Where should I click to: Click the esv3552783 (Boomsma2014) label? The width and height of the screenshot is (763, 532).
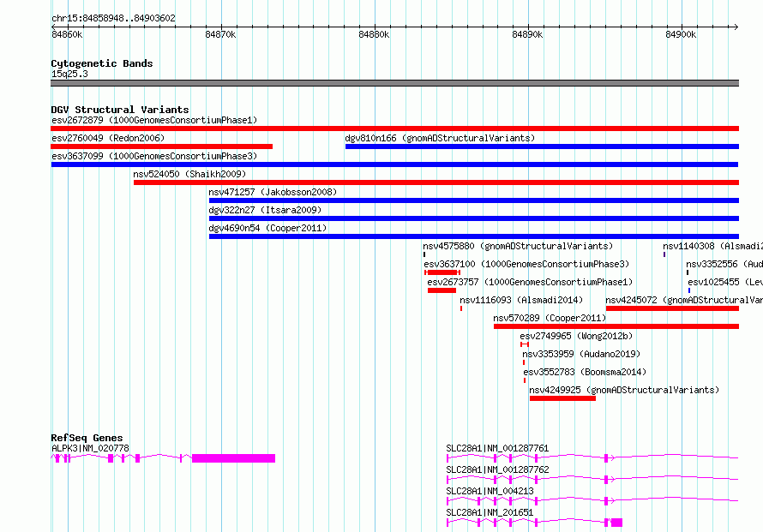585,372
